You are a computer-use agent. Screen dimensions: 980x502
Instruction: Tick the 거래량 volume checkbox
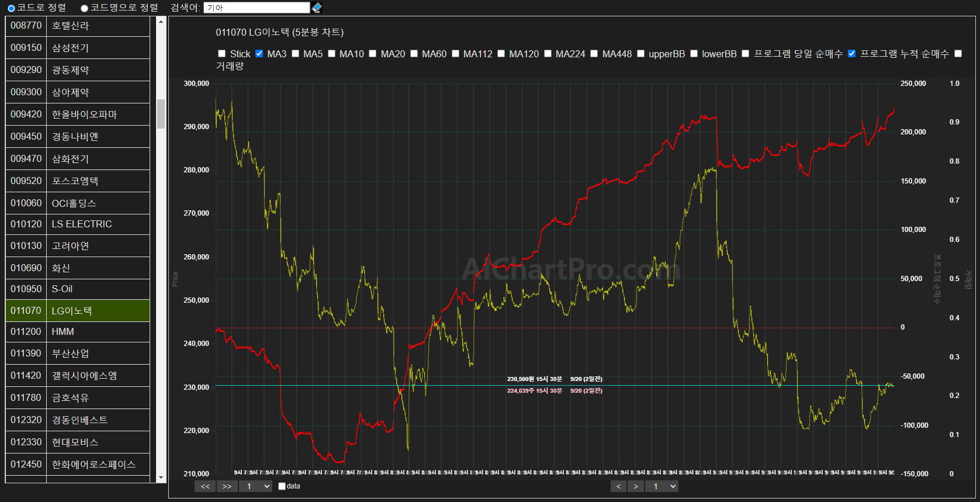point(958,54)
